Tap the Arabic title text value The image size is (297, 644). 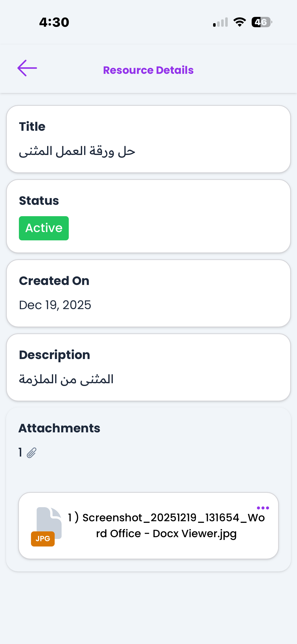(77, 151)
